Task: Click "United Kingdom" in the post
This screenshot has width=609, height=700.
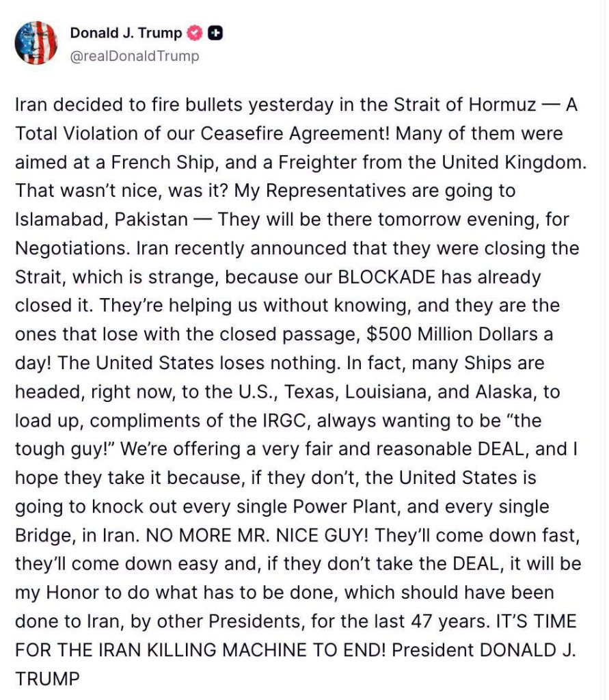Action: tap(512, 163)
